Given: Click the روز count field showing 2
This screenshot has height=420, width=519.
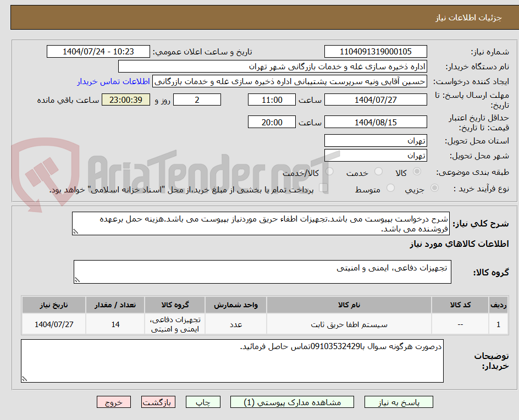Looking at the screenshot, I should (197, 100).
